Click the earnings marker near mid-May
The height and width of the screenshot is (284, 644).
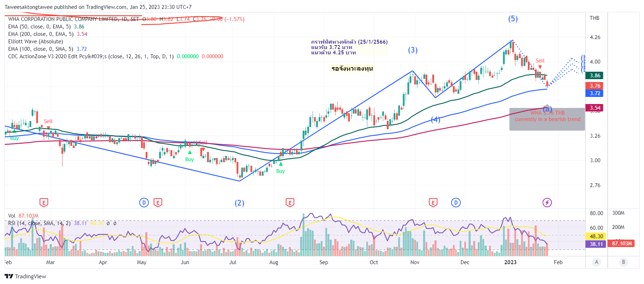coord(158,203)
